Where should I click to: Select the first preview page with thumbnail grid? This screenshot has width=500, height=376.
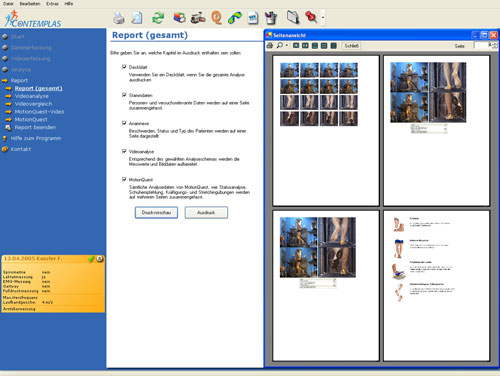point(326,131)
